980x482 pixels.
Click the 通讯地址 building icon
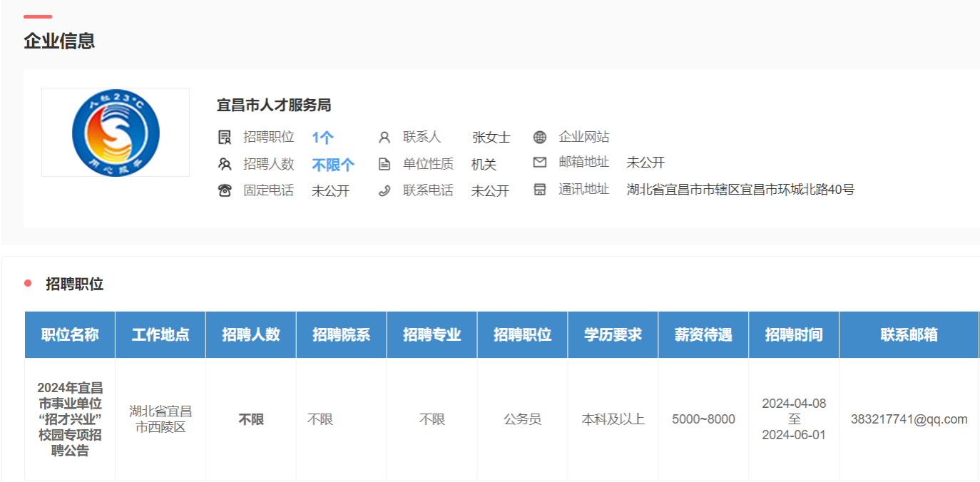(540, 190)
